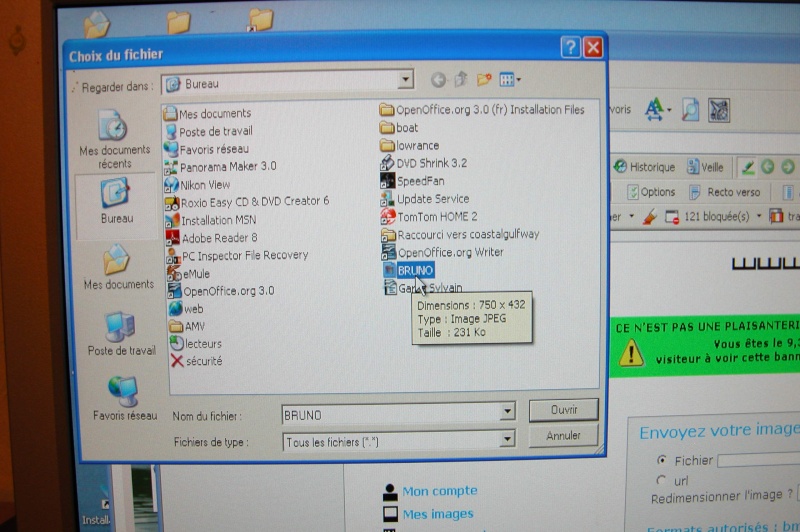Expand the Nom du fichier dropdown arrow
The width and height of the screenshot is (800, 532).
click(507, 411)
